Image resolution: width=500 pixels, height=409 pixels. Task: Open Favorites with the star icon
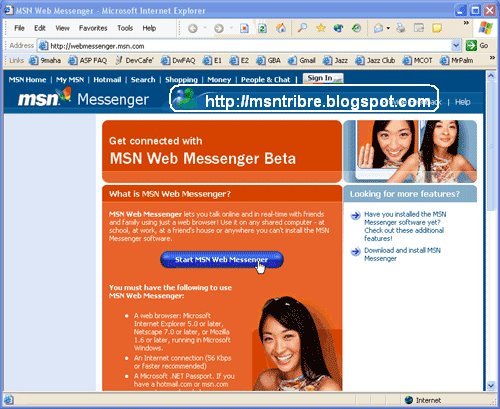[321, 28]
